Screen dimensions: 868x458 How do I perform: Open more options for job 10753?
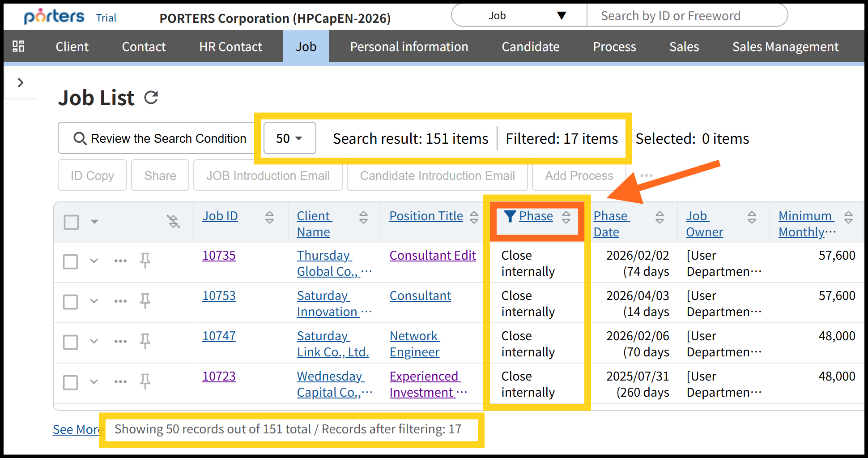coord(120,301)
